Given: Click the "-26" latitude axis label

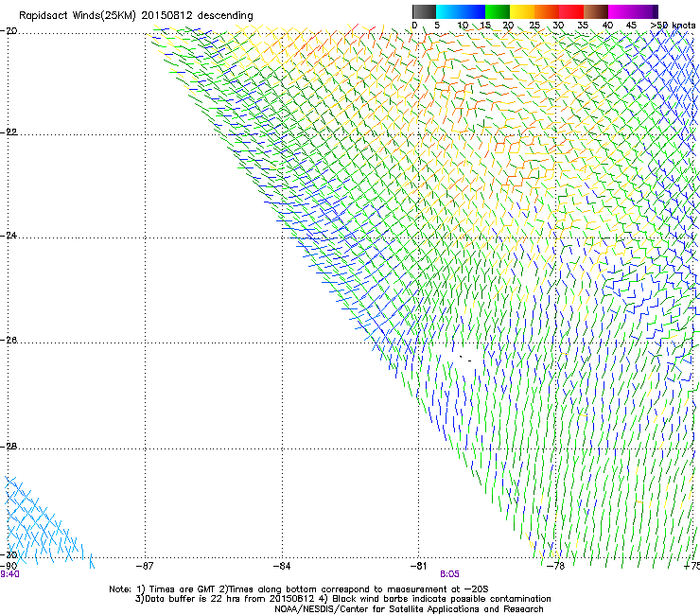Looking at the screenshot, I should (9, 341).
